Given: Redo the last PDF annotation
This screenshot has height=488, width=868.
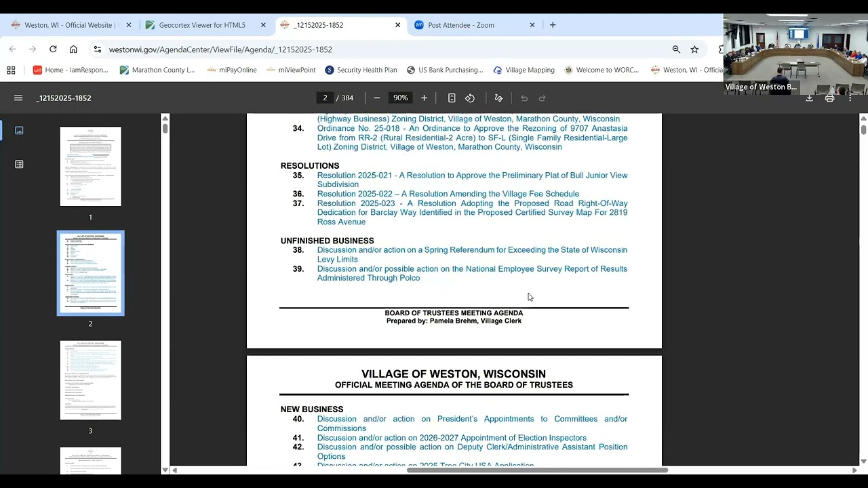Looking at the screenshot, I should pos(542,98).
